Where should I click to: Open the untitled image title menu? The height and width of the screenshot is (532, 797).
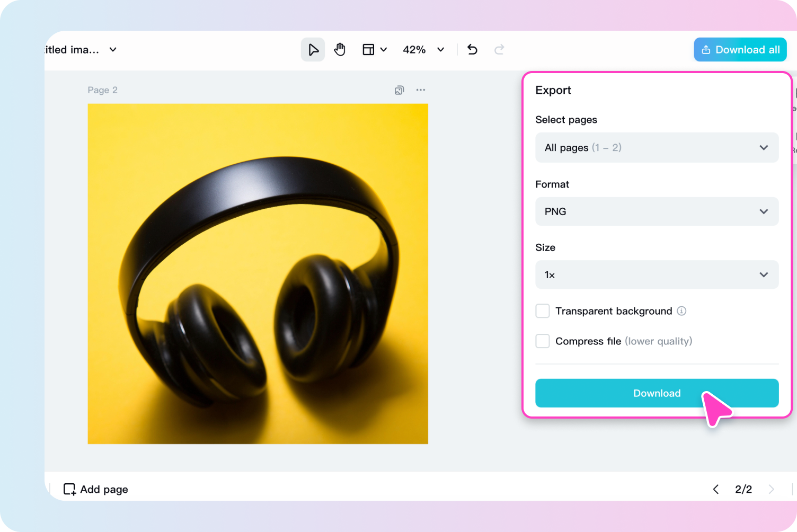coord(112,49)
